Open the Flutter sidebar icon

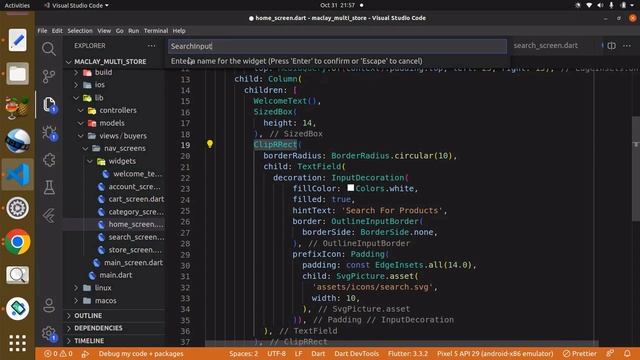tap(49, 215)
